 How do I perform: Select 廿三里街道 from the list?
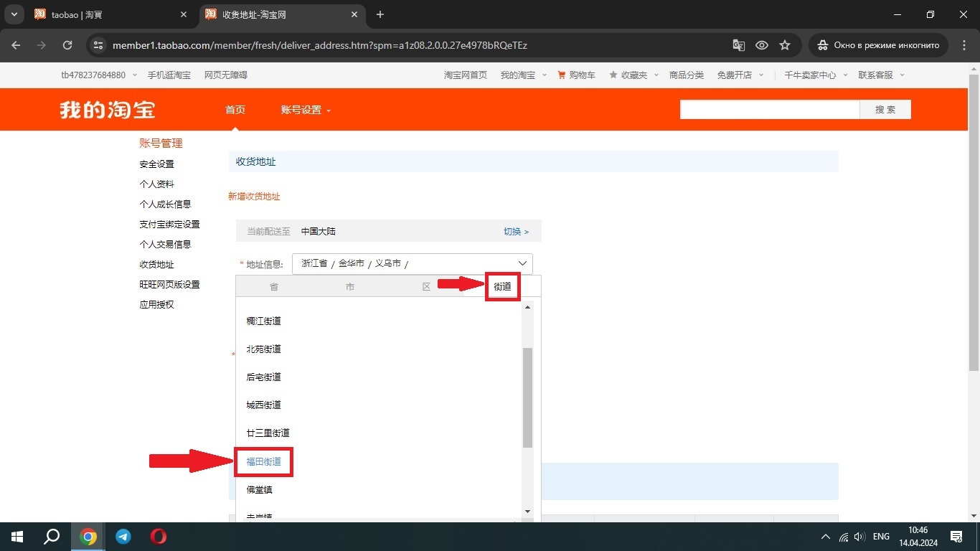tap(268, 433)
